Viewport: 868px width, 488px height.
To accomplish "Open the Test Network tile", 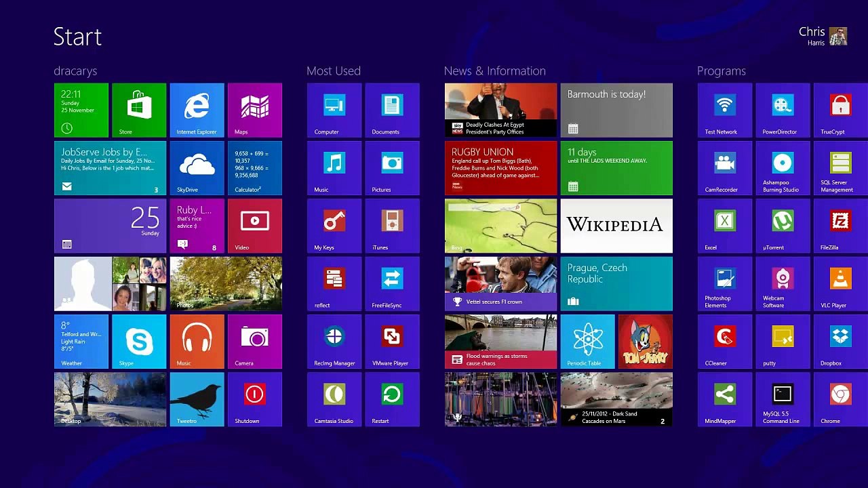I will click(725, 110).
